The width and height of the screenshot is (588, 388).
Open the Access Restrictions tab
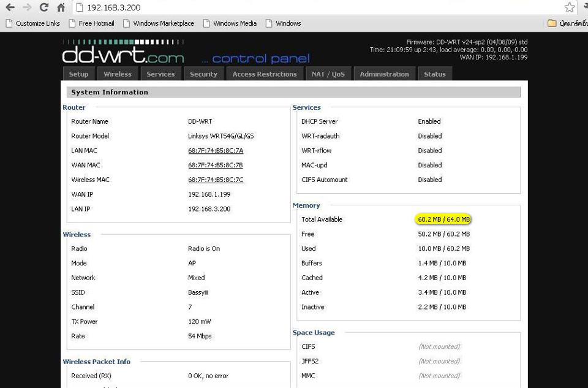(265, 74)
